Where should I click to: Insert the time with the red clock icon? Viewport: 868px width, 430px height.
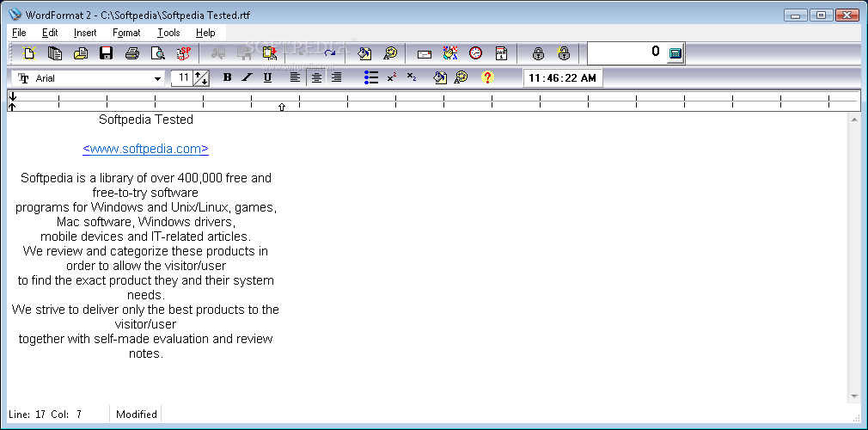(475, 53)
